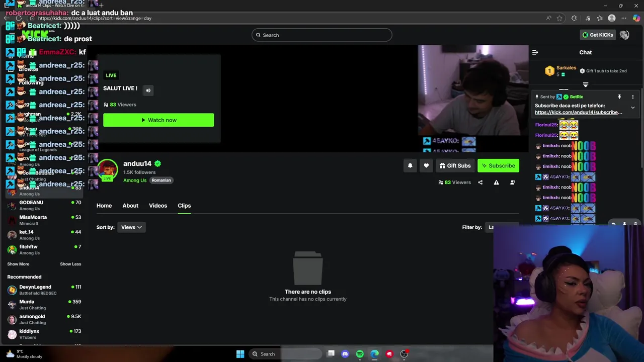Image resolution: width=644 pixels, height=362 pixels.
Task: Open browser read aloud icon
Action: pos(548,18)
